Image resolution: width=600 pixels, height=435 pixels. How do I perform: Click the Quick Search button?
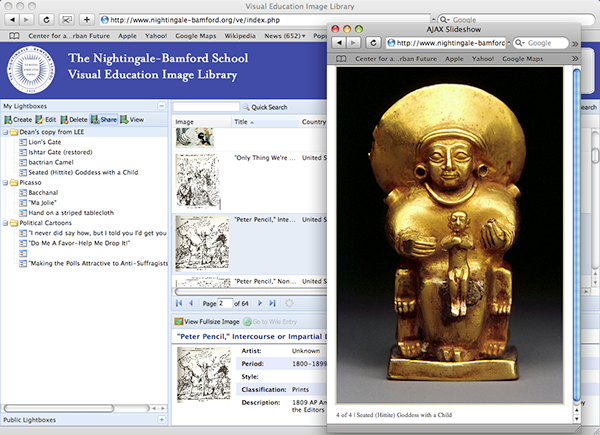[x=265, y=107]
